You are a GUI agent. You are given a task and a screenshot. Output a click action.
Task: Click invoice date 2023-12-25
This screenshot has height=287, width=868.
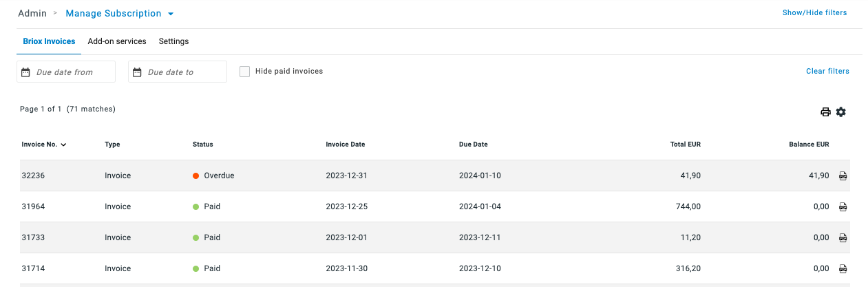(x=347, y=206)
